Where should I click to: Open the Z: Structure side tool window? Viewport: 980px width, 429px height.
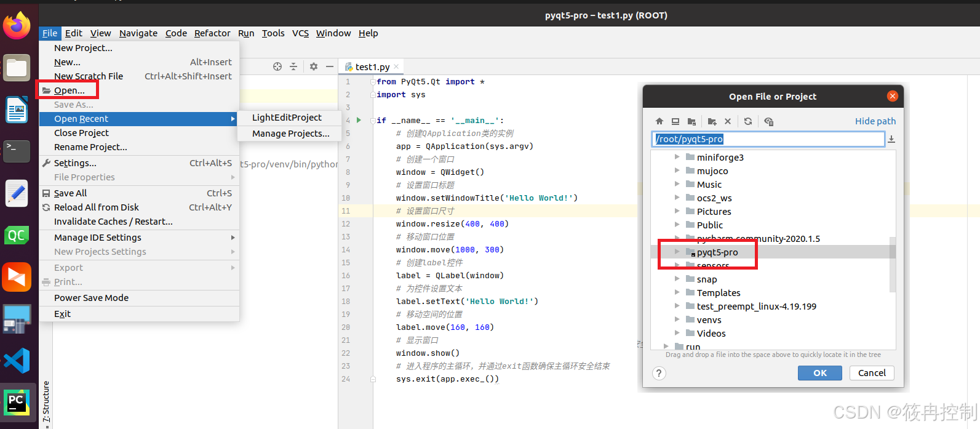tap(46, 402)
